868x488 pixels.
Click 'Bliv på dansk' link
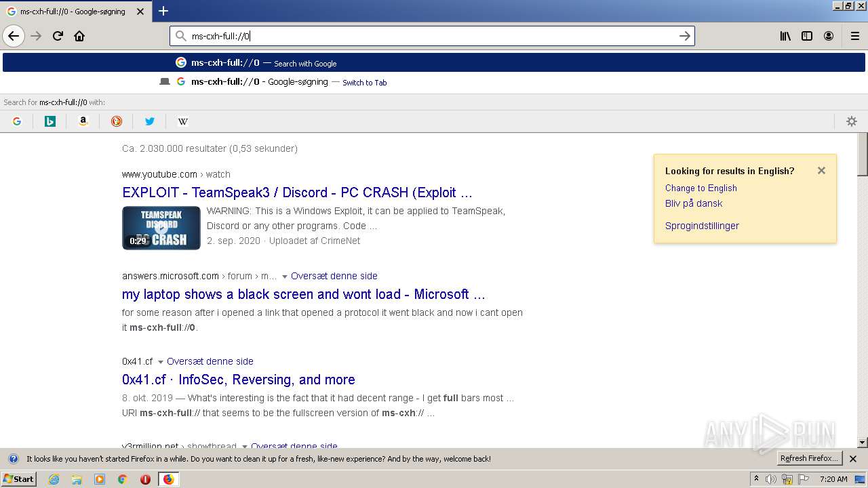694,203
